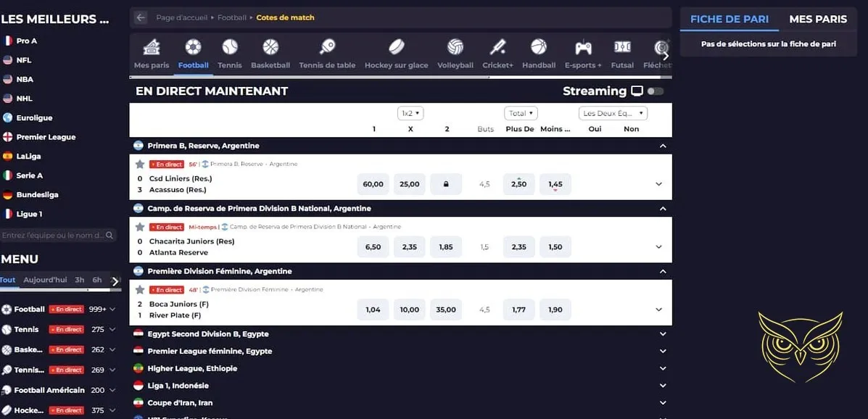Viewport: 868px width, 419px height.
Task: Open the E-sports+ category
Action: (x=582, y=52)
